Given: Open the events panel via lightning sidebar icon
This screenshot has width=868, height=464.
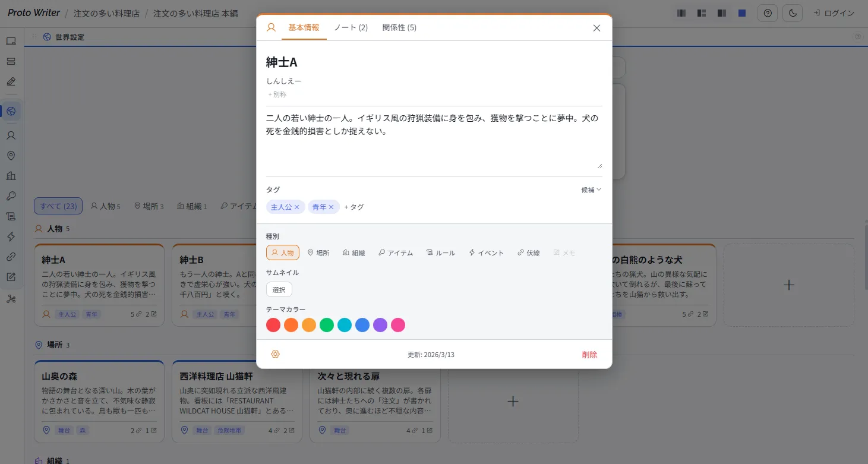Looking at the screenshot, I should 11,236.
